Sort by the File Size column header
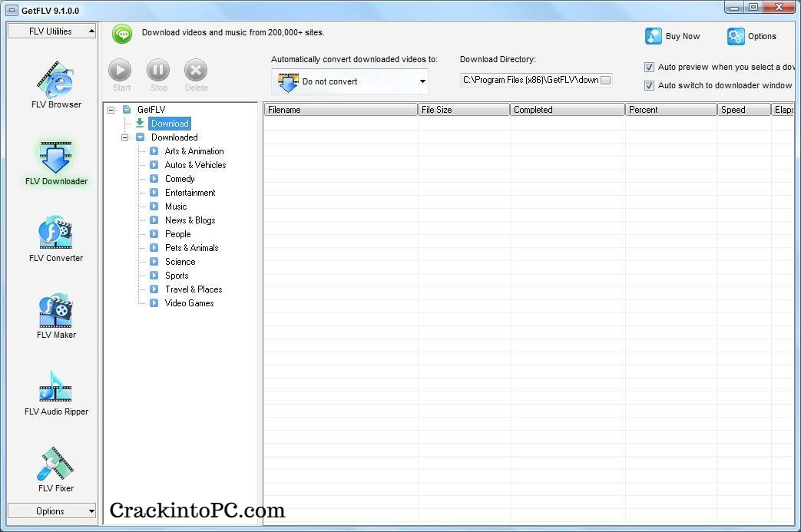 click(x=464, y=110)
